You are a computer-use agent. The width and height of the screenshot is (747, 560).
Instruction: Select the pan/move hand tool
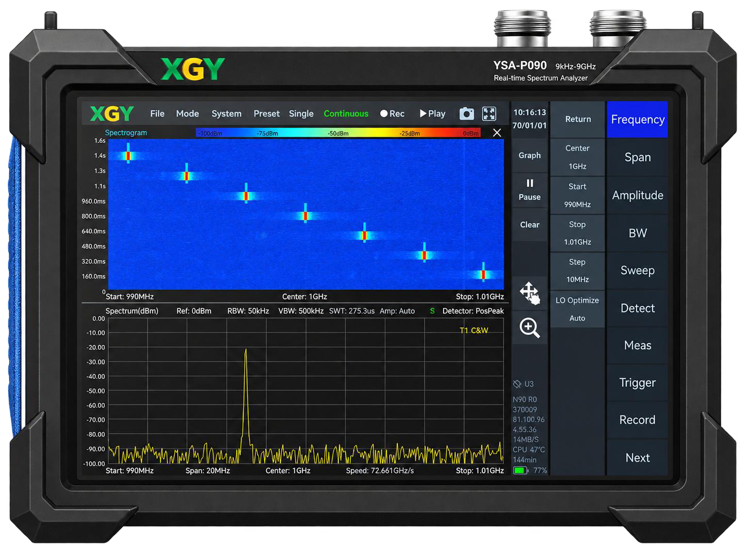(x=530, y=293)
